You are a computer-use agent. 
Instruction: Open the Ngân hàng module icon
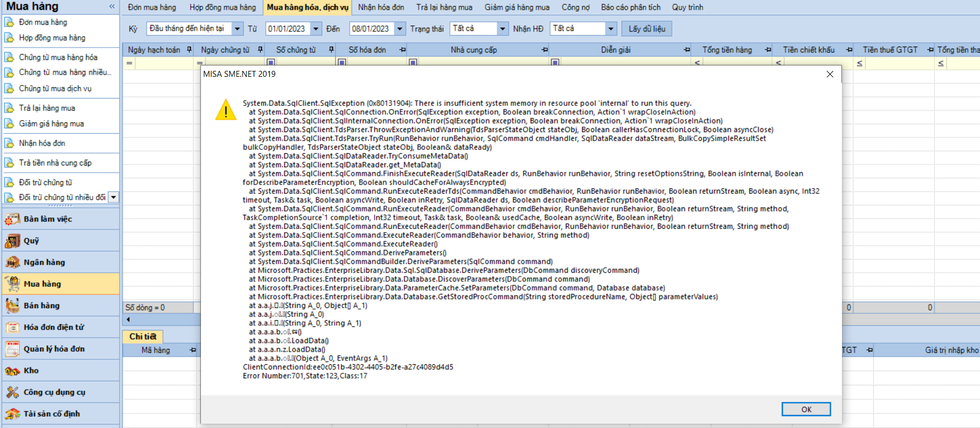pyautogui.click(x=12, y=262)
